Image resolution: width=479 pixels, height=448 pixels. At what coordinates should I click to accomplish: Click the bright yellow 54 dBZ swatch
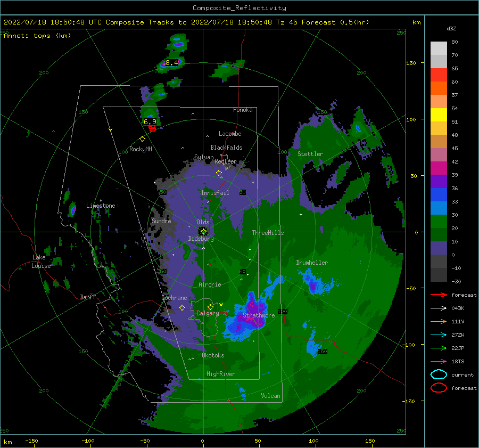(439, 115)
